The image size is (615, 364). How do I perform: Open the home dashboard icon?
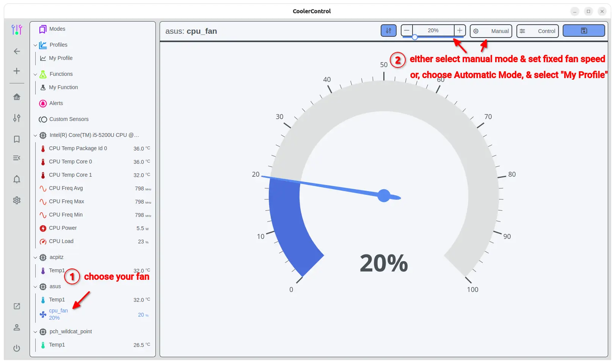(17, 97)
